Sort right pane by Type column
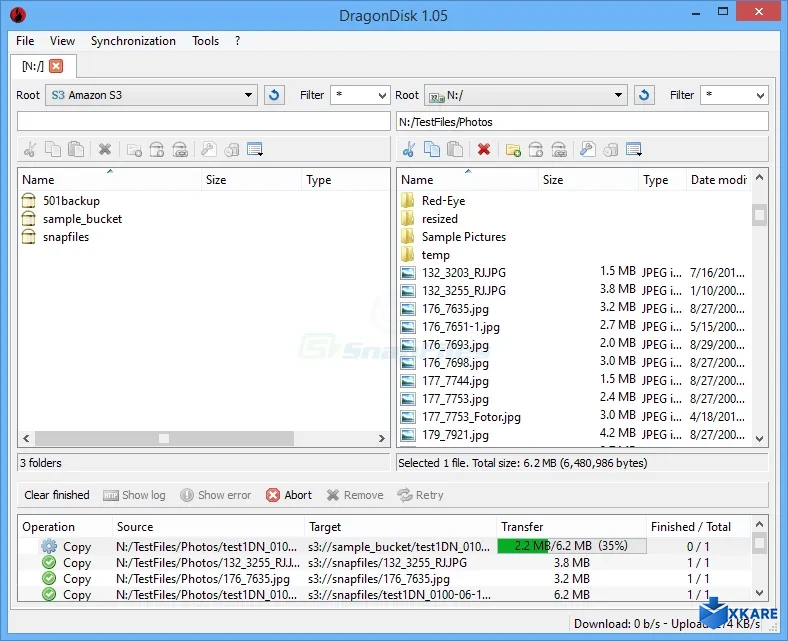Image resolution: width=788 pixels, height=641 pixels. [x=662, y=180]
